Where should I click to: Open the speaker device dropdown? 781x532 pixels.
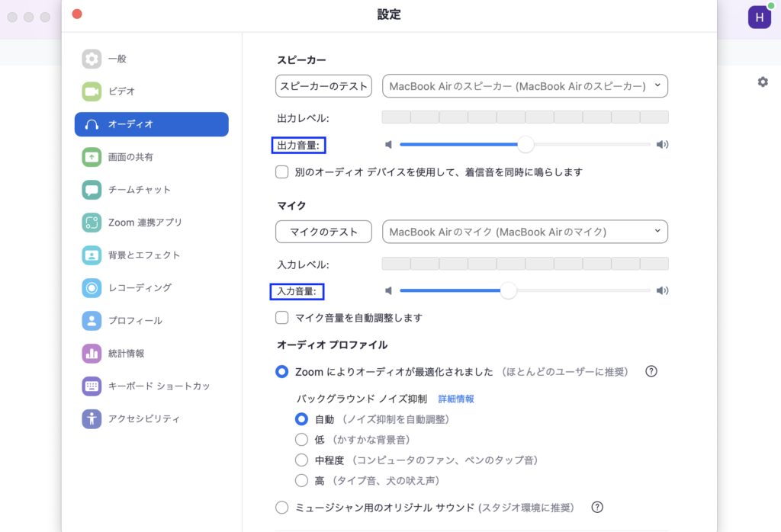pyautogui.click(x=525, y=86)
